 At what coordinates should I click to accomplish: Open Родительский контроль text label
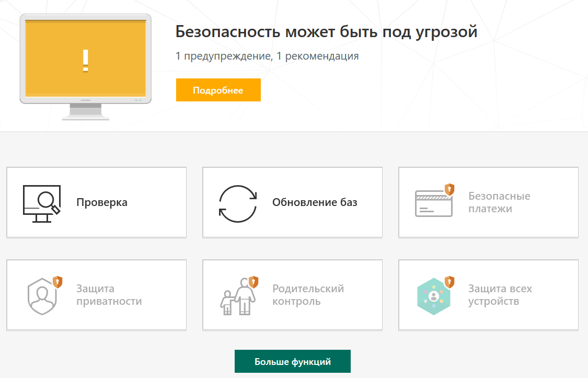click(308, 295)
